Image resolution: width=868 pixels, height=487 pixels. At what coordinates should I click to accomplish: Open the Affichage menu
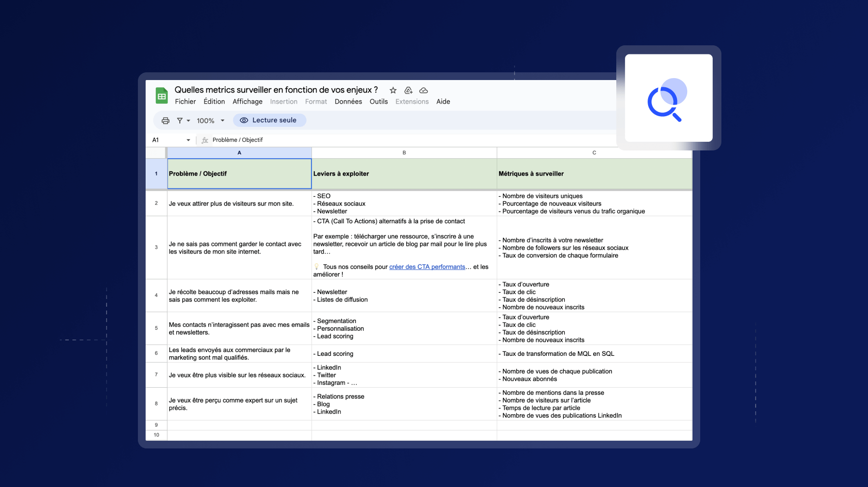(247, 102)
